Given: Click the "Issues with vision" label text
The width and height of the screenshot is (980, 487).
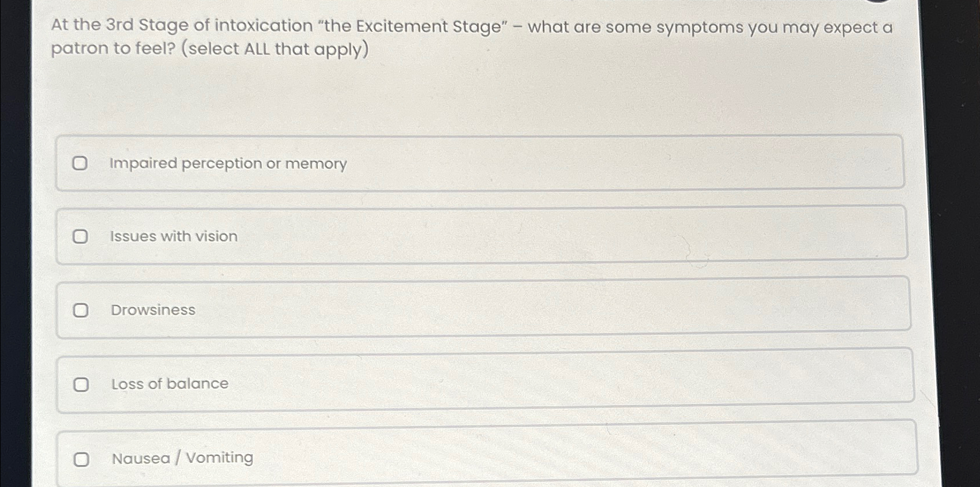Looking at the screenshot, I should tap(174, 236).
